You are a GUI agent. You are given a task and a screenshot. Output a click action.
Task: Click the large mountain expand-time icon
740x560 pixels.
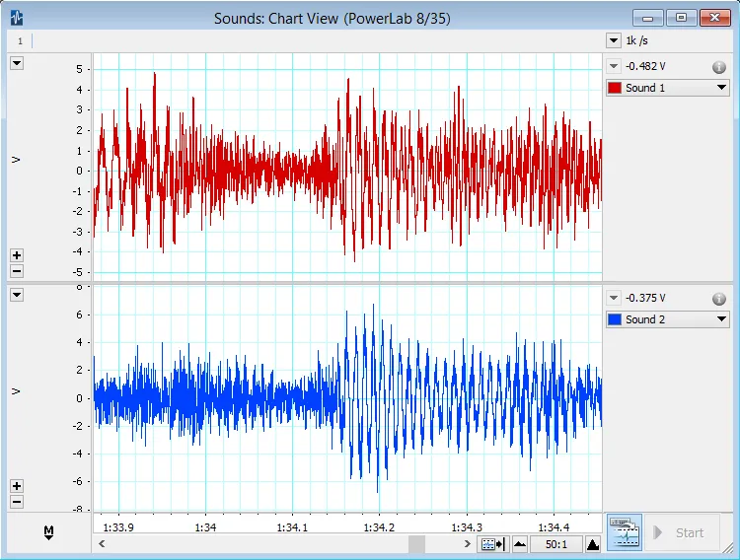[x=593, y=544]
